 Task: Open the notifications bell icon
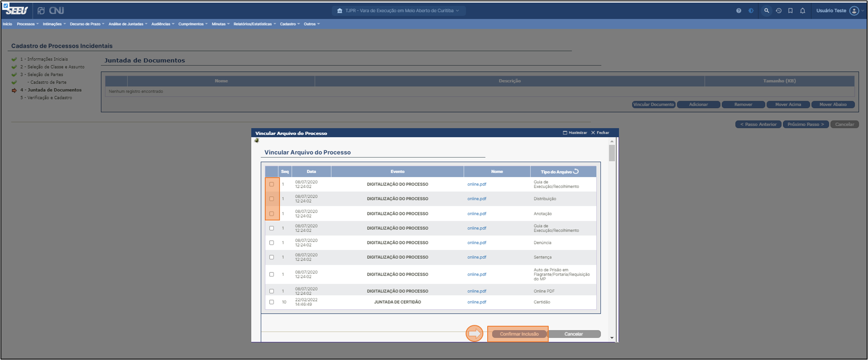tap(803, 11)
